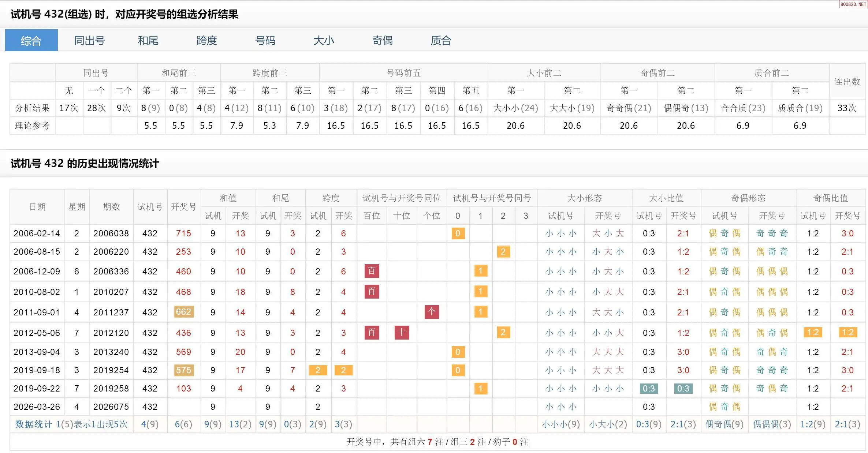
Task: Click the red 百 badge in row 2006336
Action: (x=372, y=271)
